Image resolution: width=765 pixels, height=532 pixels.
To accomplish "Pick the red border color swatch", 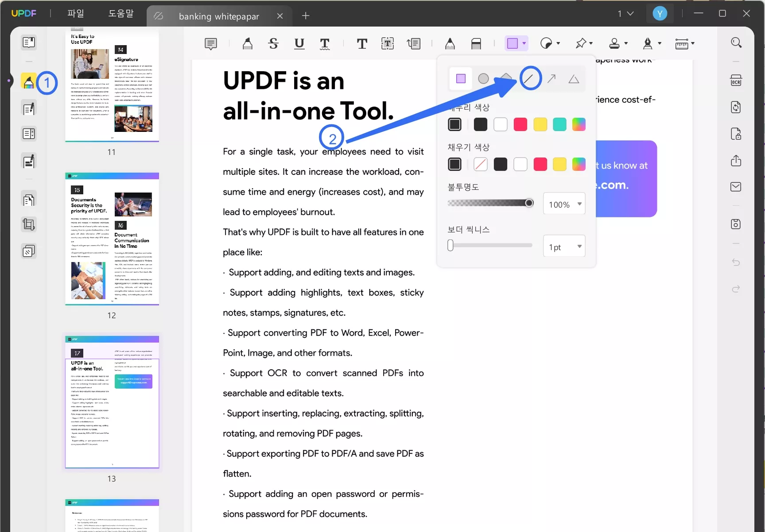I will click(x=520, y=124).
